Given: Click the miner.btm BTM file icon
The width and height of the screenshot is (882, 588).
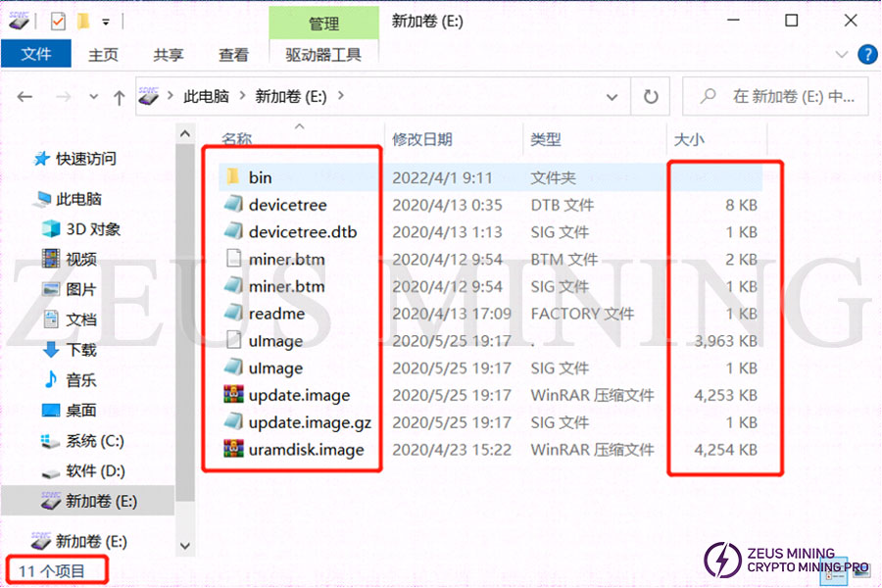Looking at the screenshot, I should [x=232, y=260].
